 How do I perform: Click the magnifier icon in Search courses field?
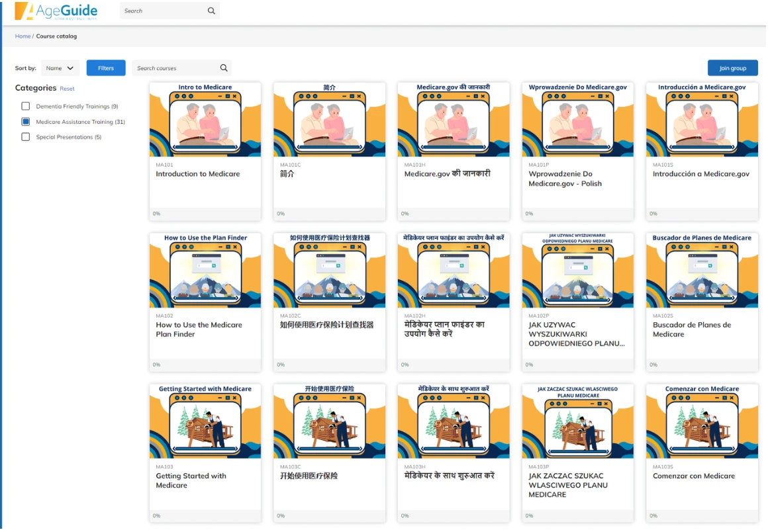click(224, 67)
